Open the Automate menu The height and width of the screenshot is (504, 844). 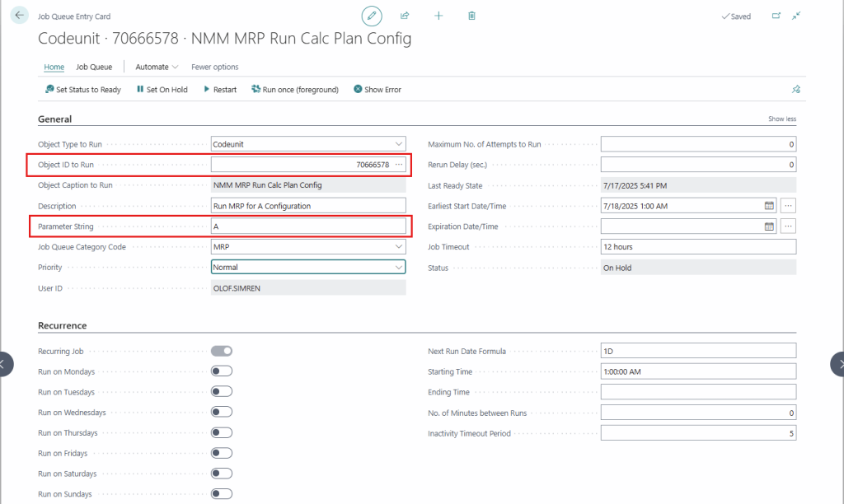coord(157,67)
